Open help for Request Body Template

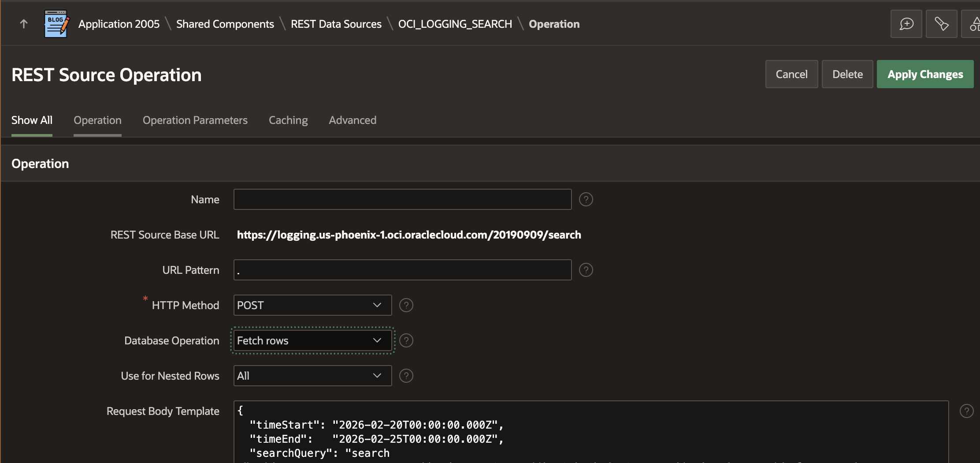coord(968,411)
